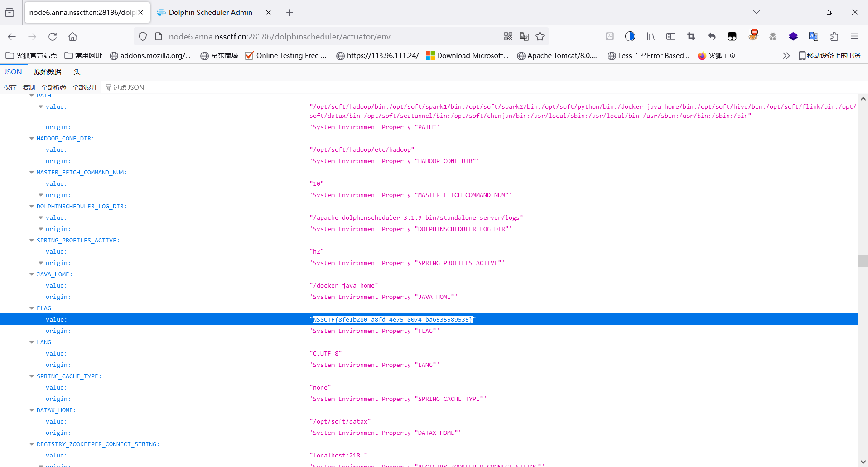Click the 复制 copy button
This screenshot has height=467, width=868.
point(29,87)
